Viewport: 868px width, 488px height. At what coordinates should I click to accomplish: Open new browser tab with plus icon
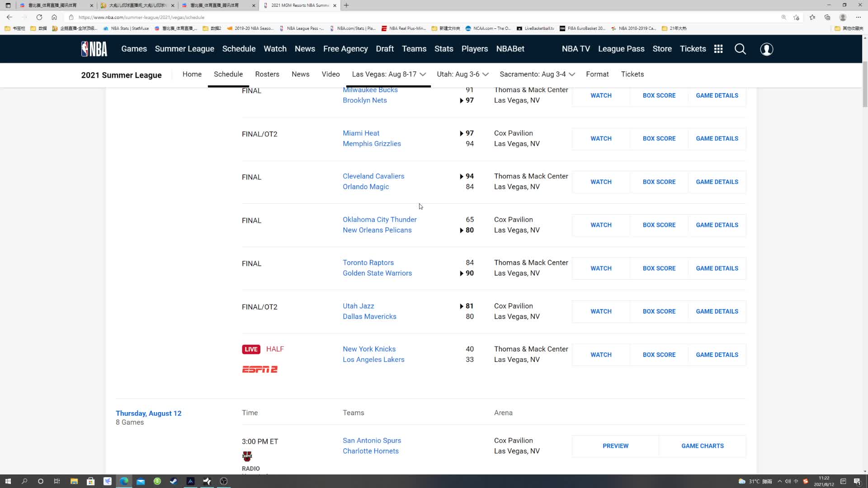tap(346, 5)
